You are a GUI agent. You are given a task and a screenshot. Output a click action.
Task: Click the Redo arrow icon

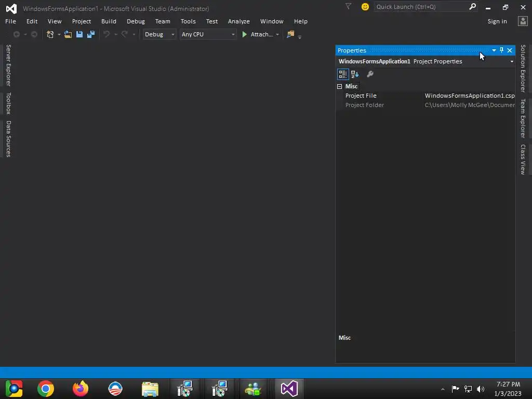point(125,34)
